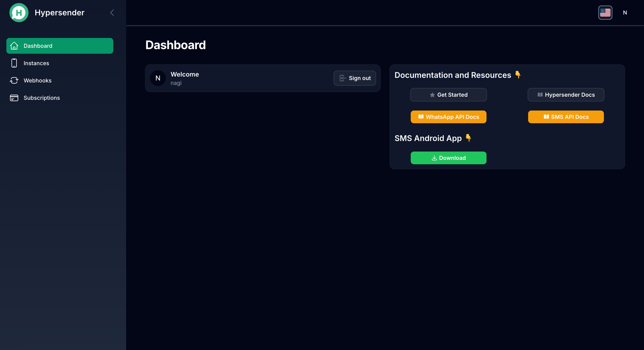Screen dimensions: 644x350
Task: Download the SMS Android App
Action: (x=448, y=158)
